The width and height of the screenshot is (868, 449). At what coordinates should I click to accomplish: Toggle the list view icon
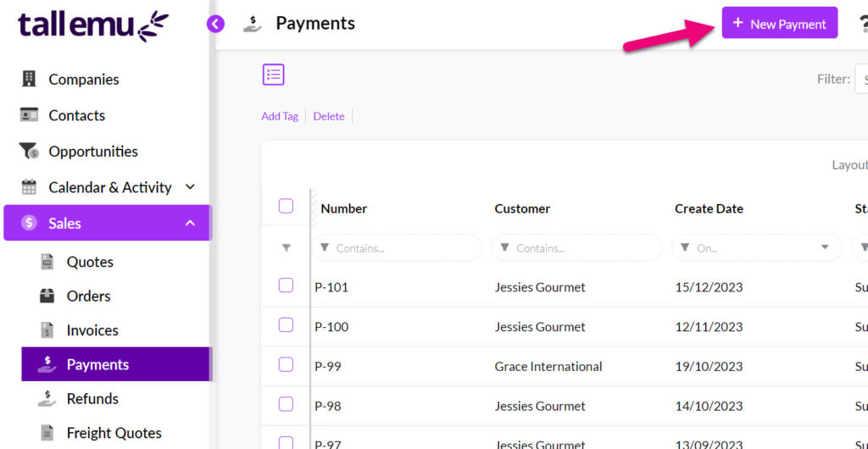pos(274,74)
